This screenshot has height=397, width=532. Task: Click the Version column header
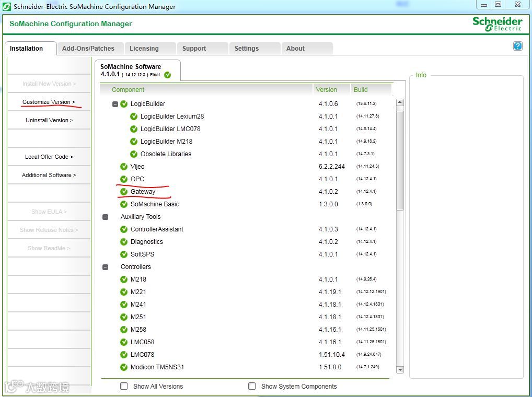[331, 89]
